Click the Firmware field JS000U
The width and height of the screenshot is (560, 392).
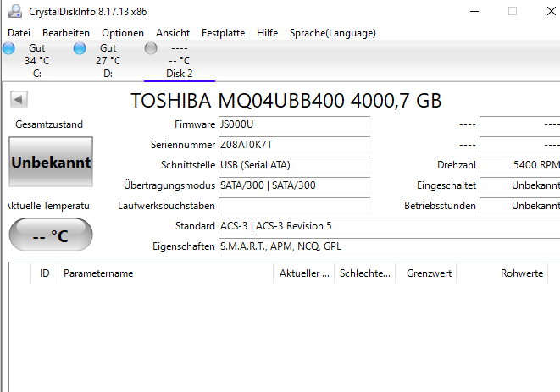294,124
